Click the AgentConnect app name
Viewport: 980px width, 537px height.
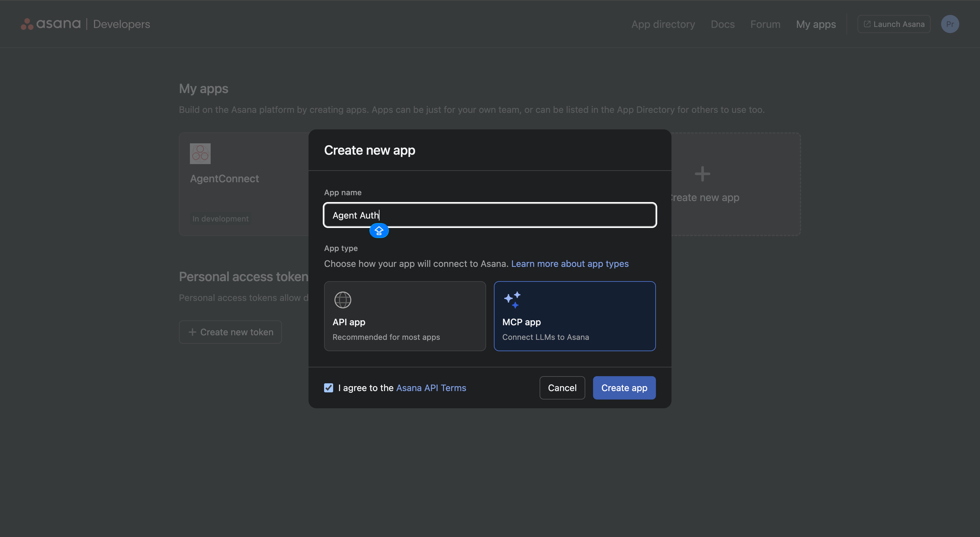coord(225,178)
